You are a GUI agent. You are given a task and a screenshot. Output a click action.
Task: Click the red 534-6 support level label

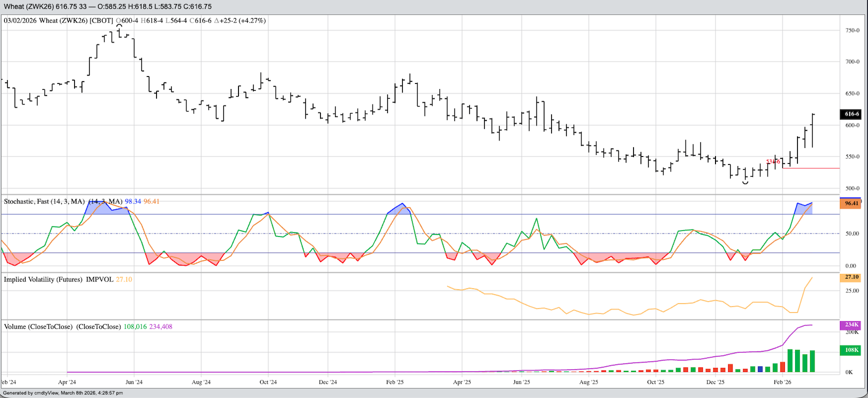click(x=773, y=162)
